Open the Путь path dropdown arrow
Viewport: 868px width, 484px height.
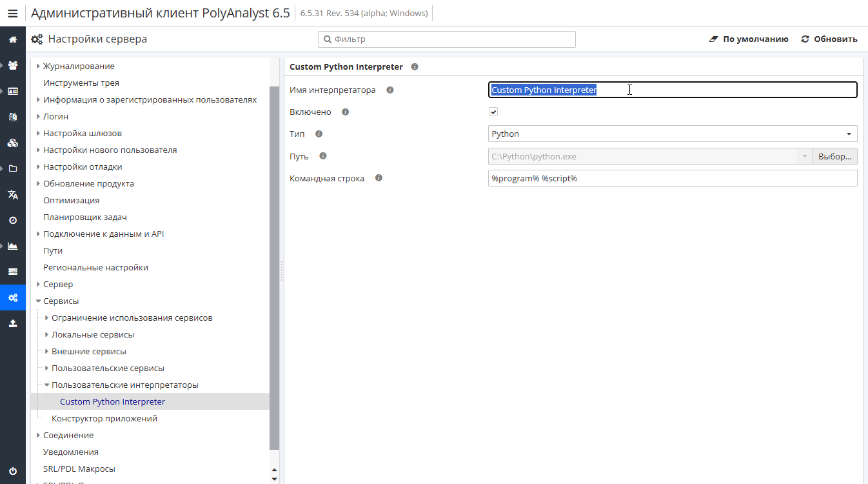(x=804, y=156)
